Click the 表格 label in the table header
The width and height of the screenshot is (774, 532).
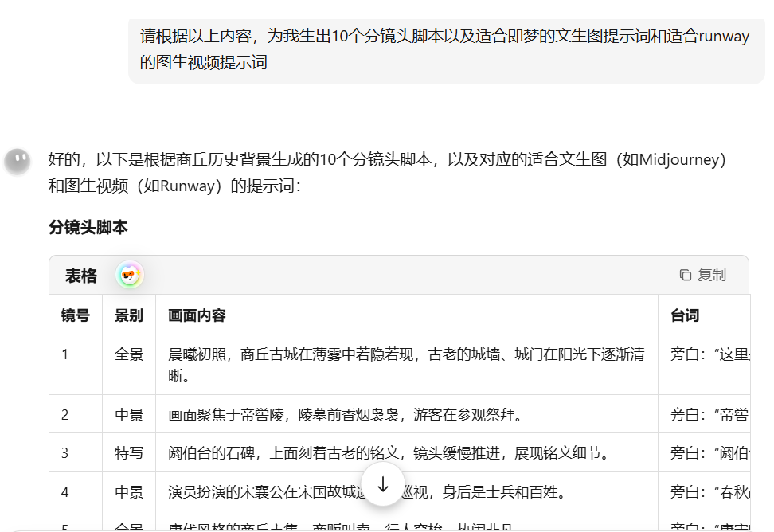tap(81, 276)
